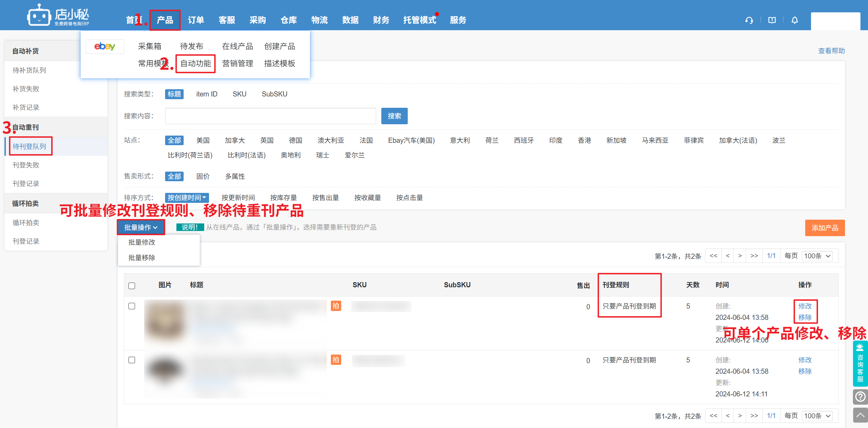Open the 按创建时间 sort dropdown
The width and height of the screenshot is (868, 428).
point(187,198)
